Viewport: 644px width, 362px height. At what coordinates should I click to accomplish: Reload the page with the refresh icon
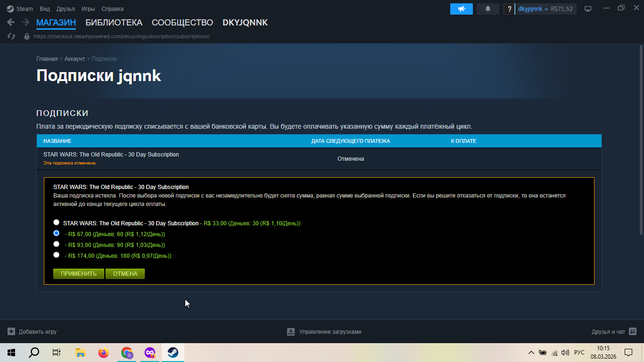(11, 36)
